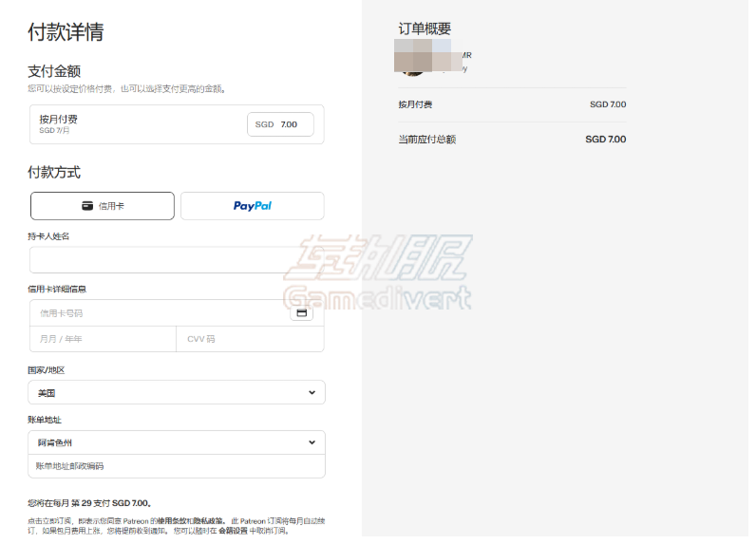This screenshot has height=544, width=756.
Task: Click the 付款方式 heading
Action: 54,172
